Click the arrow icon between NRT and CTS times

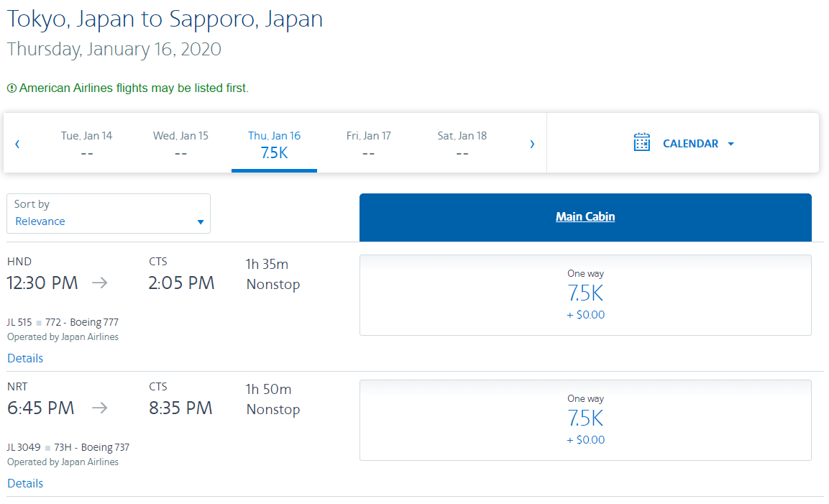click(100, 408)
